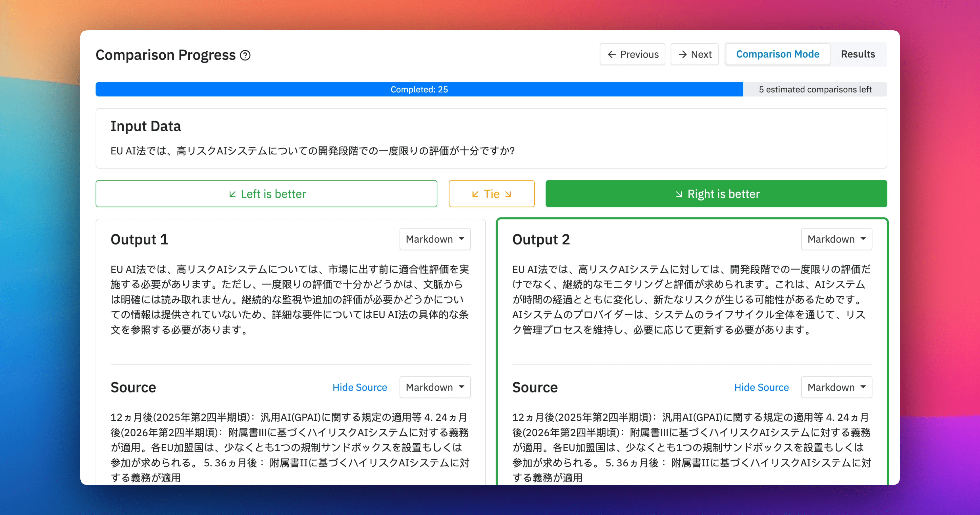Click the source text under Output 1
This screenshot has height=515, width=980.
pyautogui.click(x=290, y=447)
